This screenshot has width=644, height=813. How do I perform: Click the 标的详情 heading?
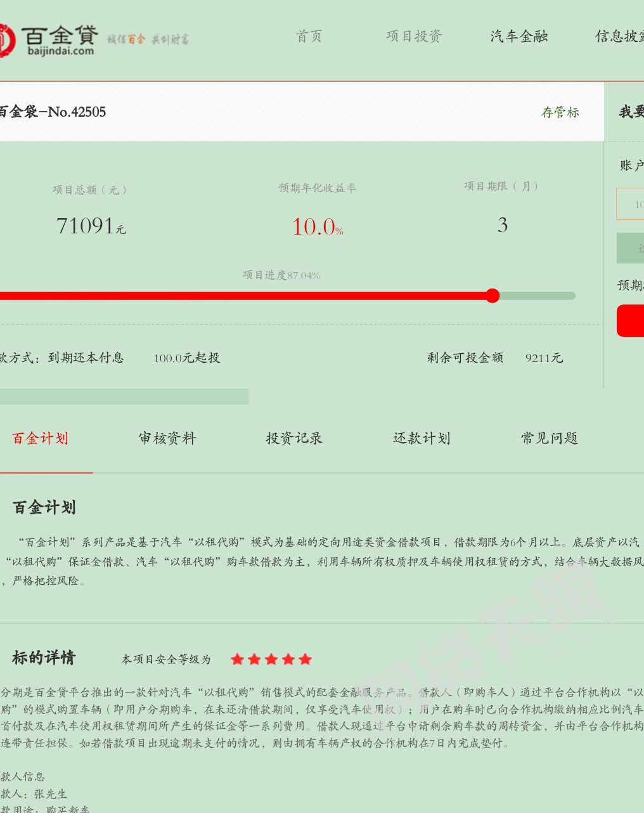click(x=44, y=658)
